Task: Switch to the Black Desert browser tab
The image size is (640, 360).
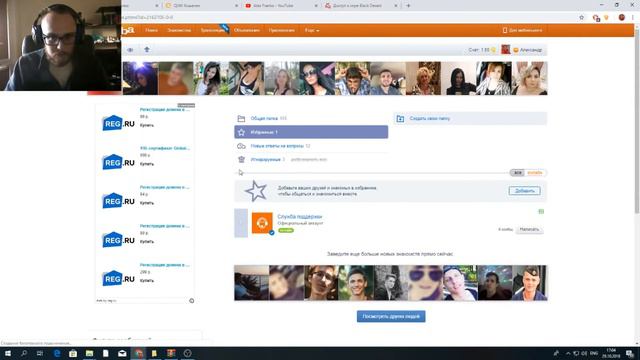Action: 360,6
